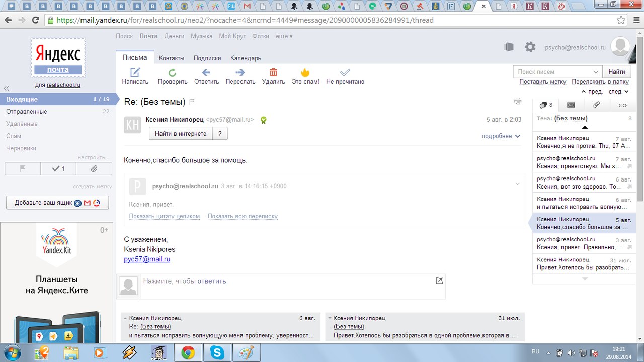
Task: Toggle the flag next to the subject
Action: pos(192,102)
